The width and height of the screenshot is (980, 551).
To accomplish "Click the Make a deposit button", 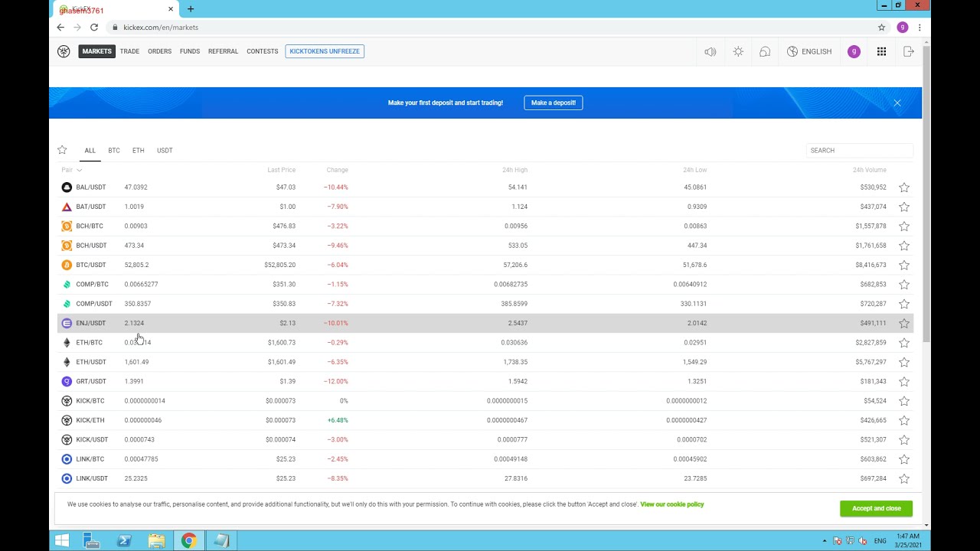I will (x=554, y=103).
